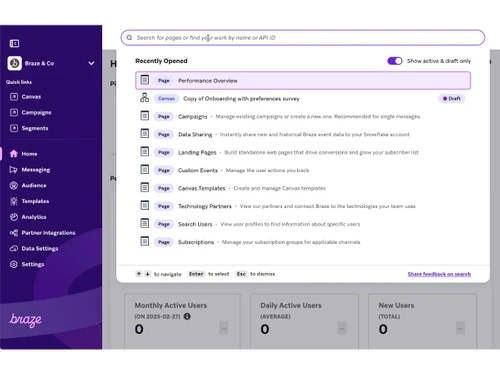Select the Canvas Templates result

pos(303,188)
